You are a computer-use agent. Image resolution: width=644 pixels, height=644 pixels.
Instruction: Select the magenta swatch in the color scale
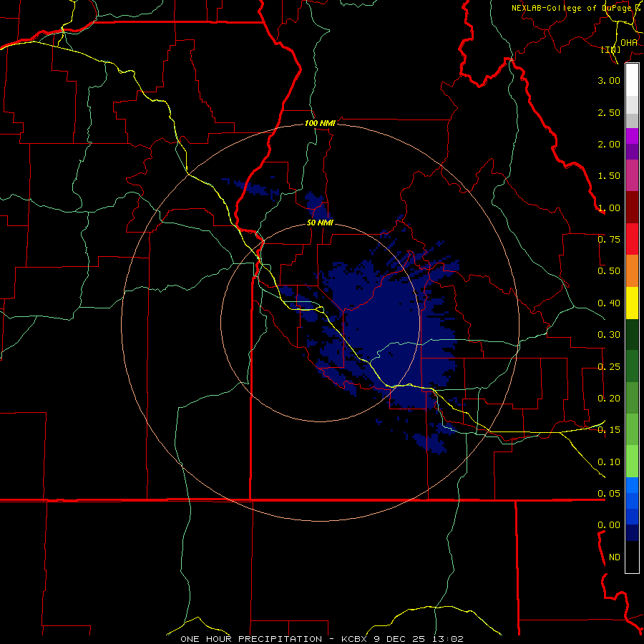(x=632, y=136)
